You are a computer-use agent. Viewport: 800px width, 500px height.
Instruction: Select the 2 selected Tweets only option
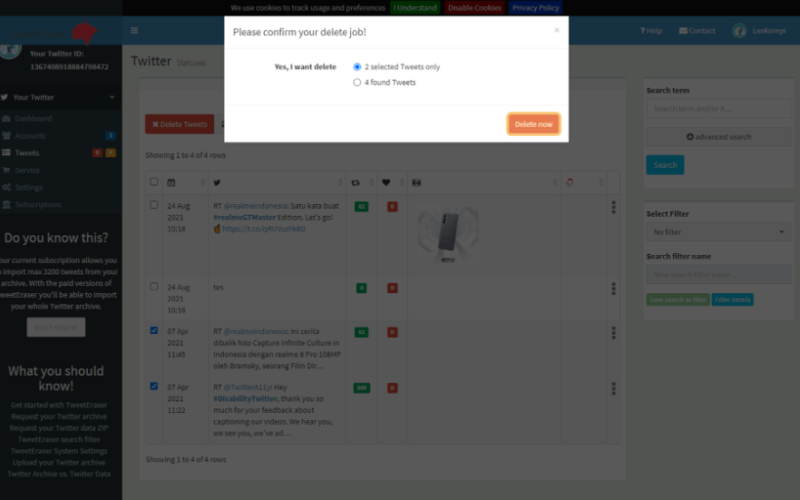(357, 67)
